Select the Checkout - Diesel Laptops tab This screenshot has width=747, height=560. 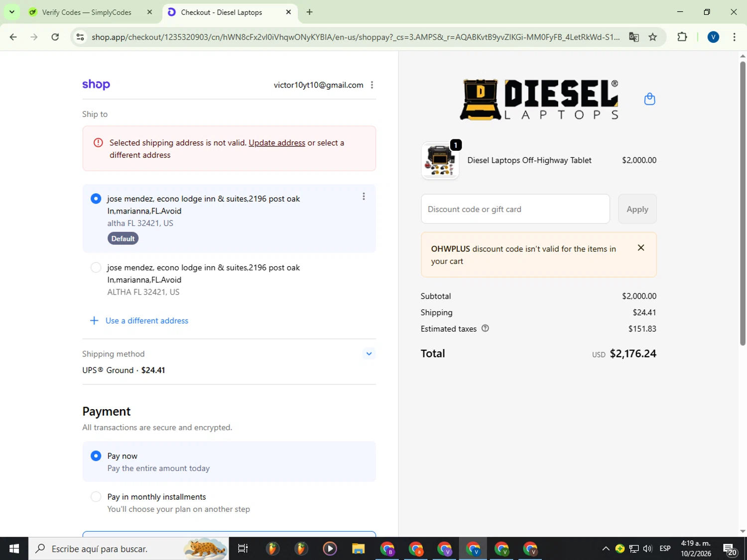click(x=222, y=12)
